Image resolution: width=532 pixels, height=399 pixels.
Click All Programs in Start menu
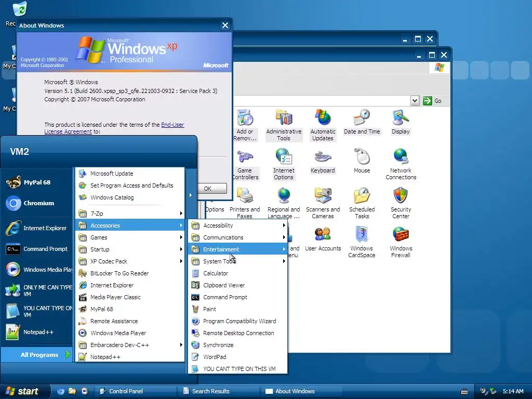[x=37, y=355]
